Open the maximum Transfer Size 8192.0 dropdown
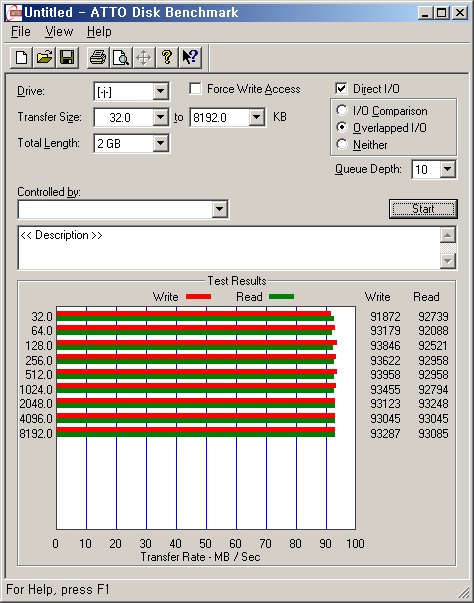474x603 pixels. [256, 117]
